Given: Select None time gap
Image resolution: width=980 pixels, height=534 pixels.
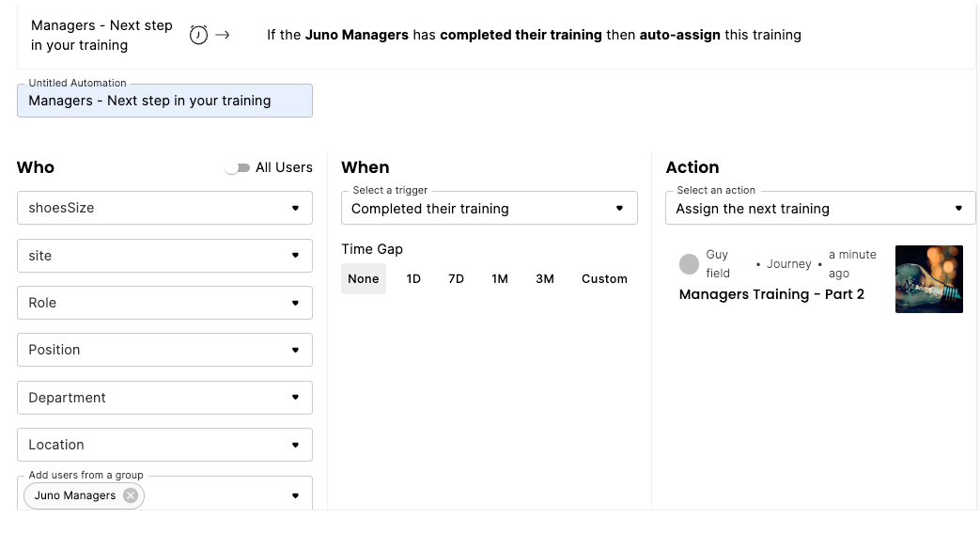Looking at the screenshot, I should coord(363,279).
